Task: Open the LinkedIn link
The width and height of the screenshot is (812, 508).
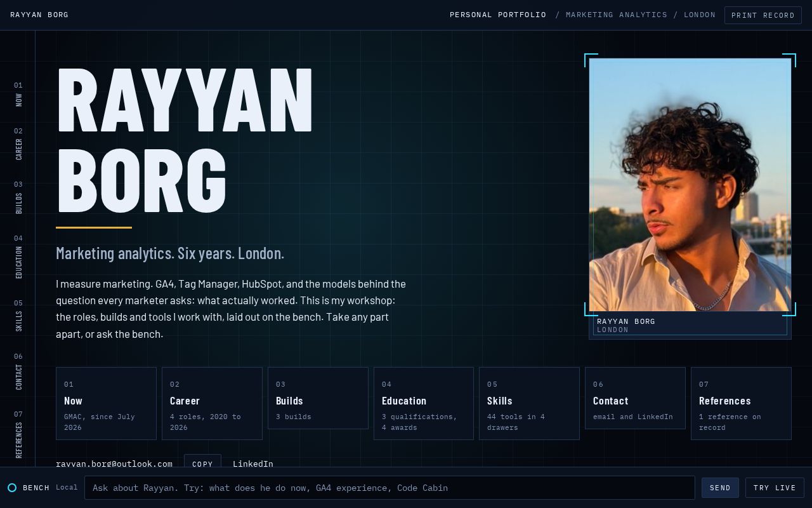Action: (x=253, y=464)
